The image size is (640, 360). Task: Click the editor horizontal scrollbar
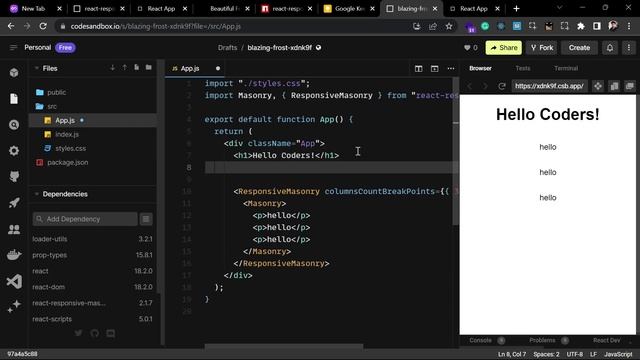click(284, 347)
